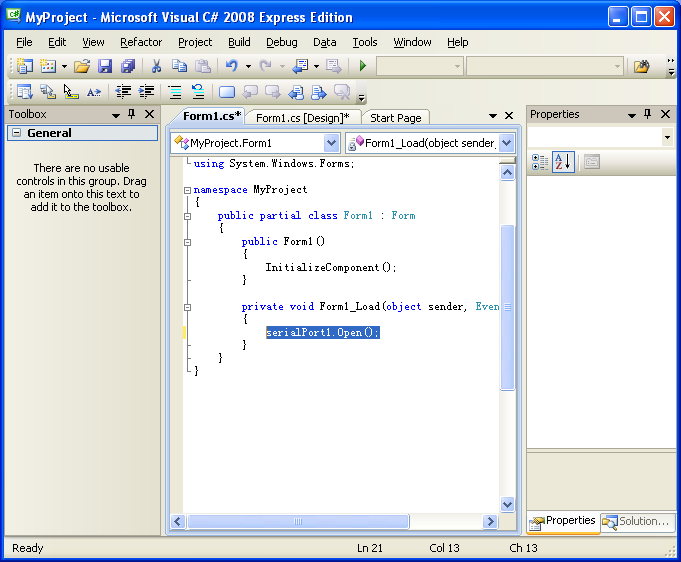Viewport: 681px width, 562px height.
Task: Click the highlighted serialPort1.Open() code line
Action: [323, 333]
